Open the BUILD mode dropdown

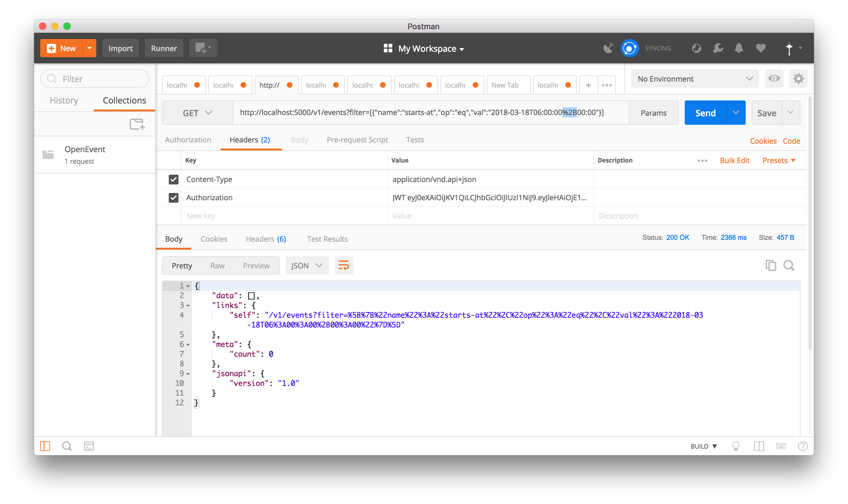pos(703,446)
